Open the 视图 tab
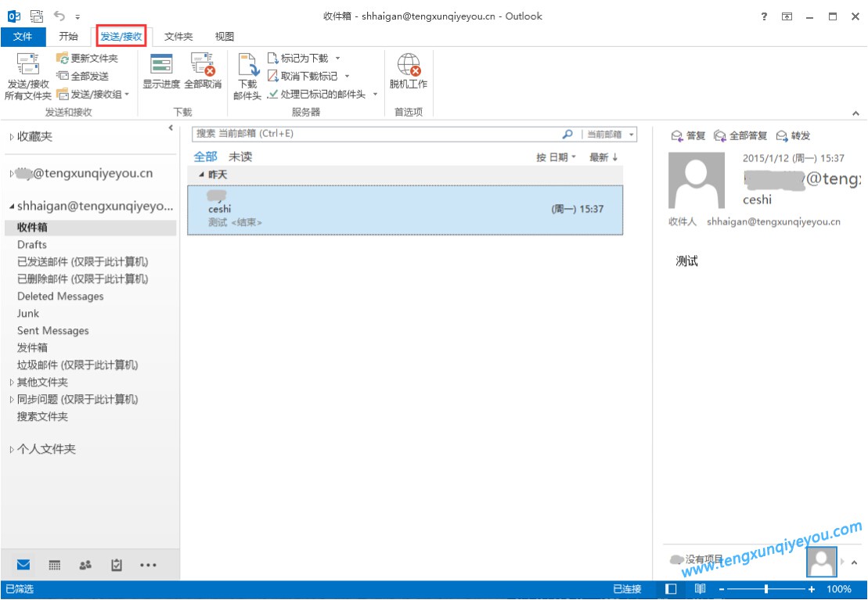This screenshot has height=600, width=868. (x=225, y=37)
